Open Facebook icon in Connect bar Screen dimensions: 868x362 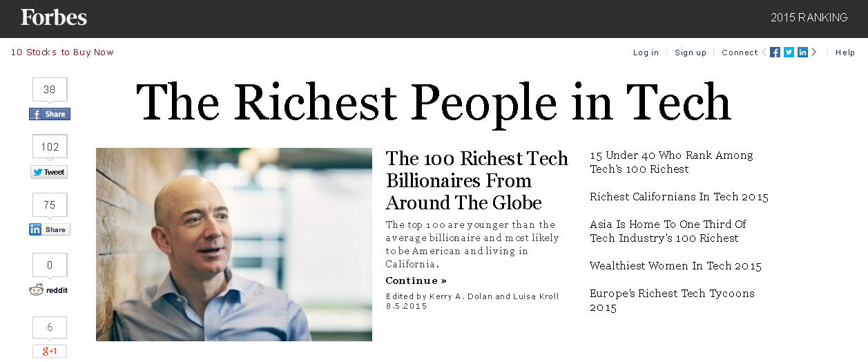click(x=775, y=53)
